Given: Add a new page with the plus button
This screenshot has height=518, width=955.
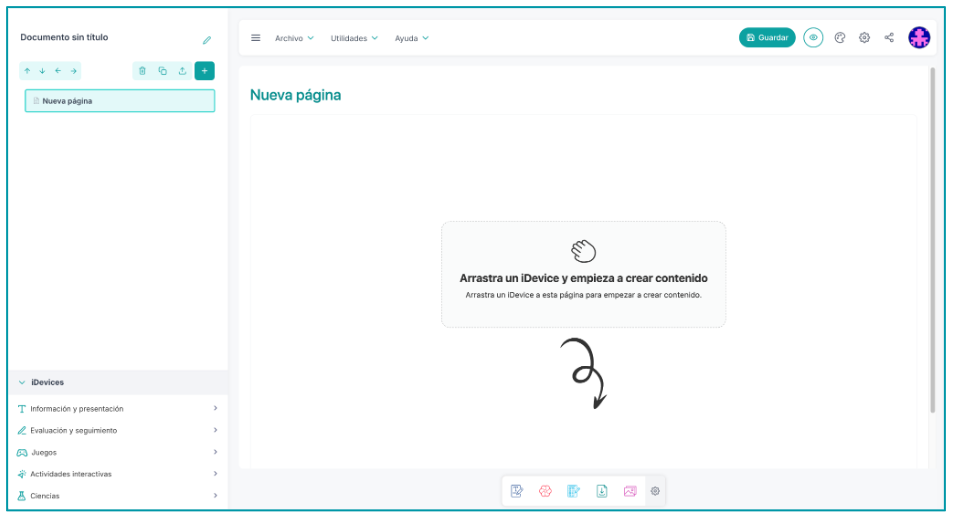Looking at the screenshot, I should click(x=204, y=71).
